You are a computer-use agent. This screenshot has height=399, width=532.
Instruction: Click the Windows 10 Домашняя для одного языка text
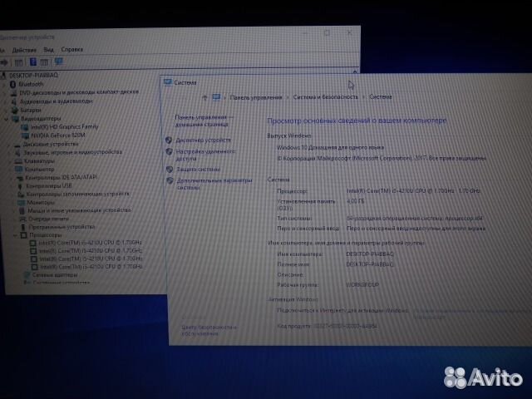331,148
